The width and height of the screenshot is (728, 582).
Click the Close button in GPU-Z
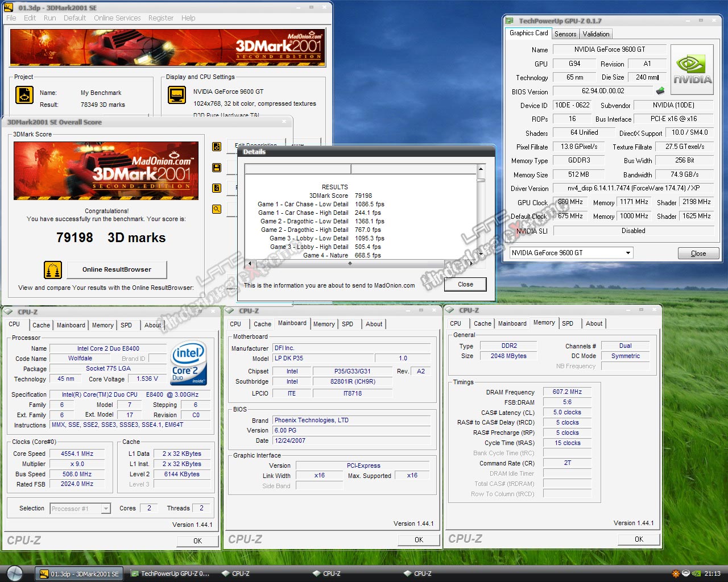coord(698,253)
